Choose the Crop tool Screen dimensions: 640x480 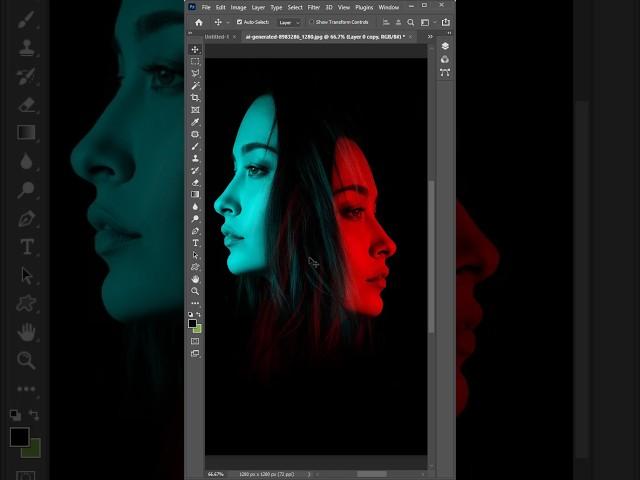pos(195,98)
